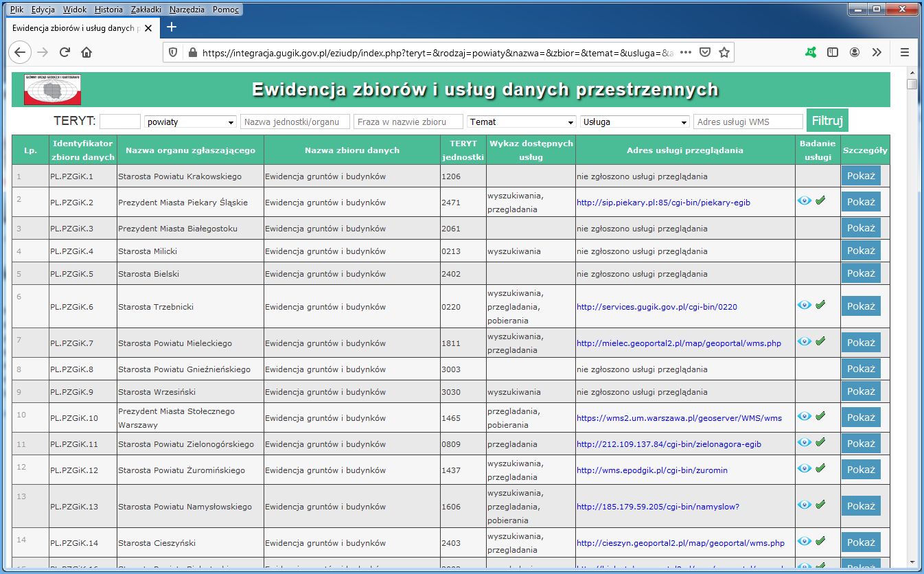This screenshot has height=574, width=924.
Task: Green check for Piekary Śląskie service
Action: (820, 200)
